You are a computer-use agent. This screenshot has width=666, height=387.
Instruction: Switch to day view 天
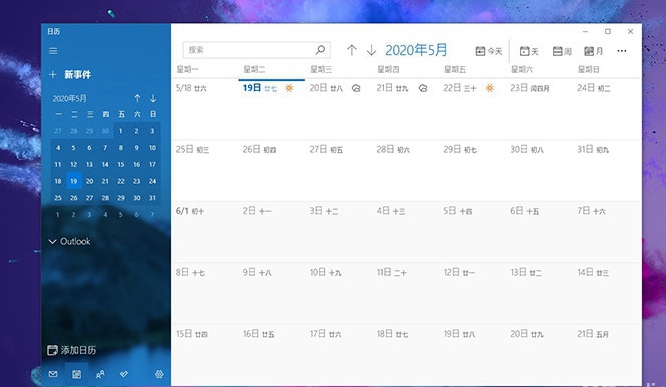(x=529, y=51)
